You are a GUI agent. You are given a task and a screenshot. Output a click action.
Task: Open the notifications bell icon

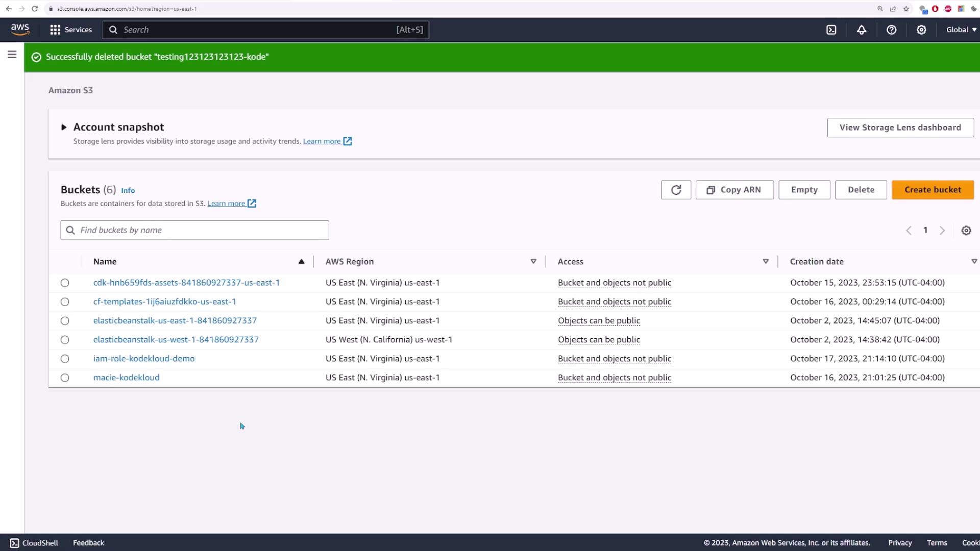tap(861, 30)
